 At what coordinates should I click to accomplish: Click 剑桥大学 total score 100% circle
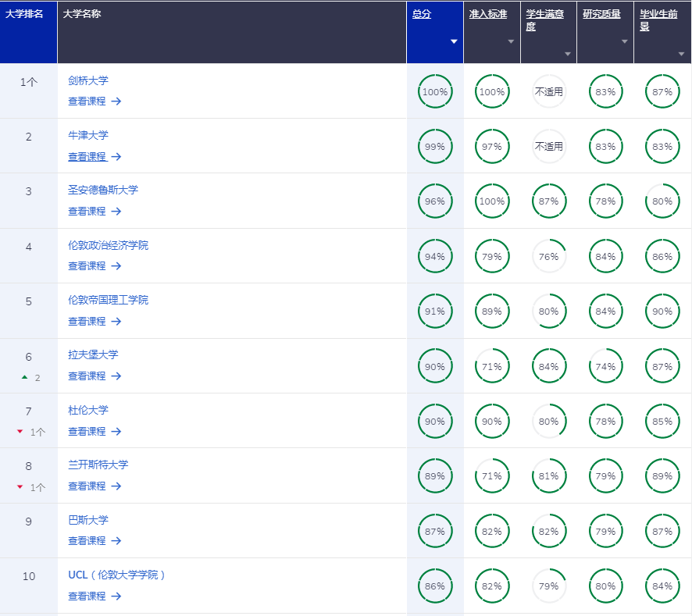pyautogui.click(x=435, y=92)
